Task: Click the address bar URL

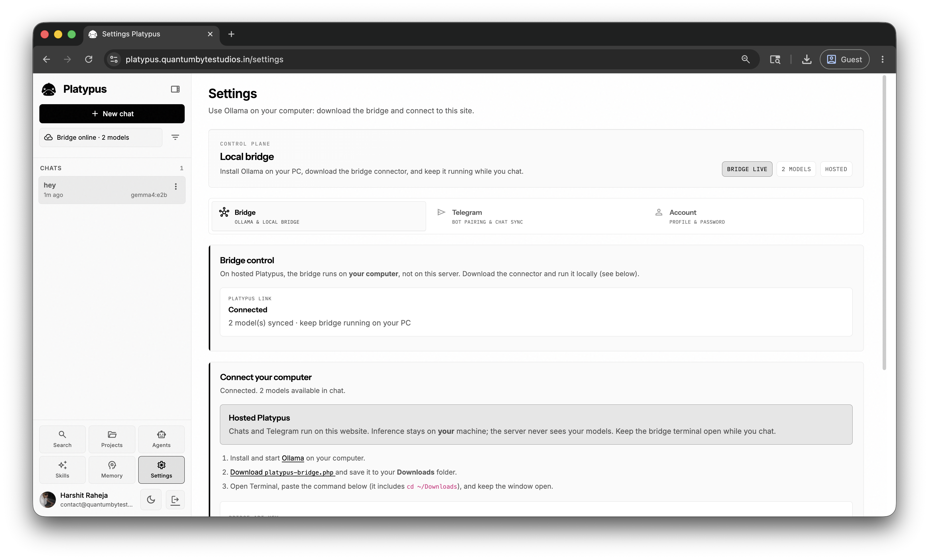Action: click(x=204, y=59)
